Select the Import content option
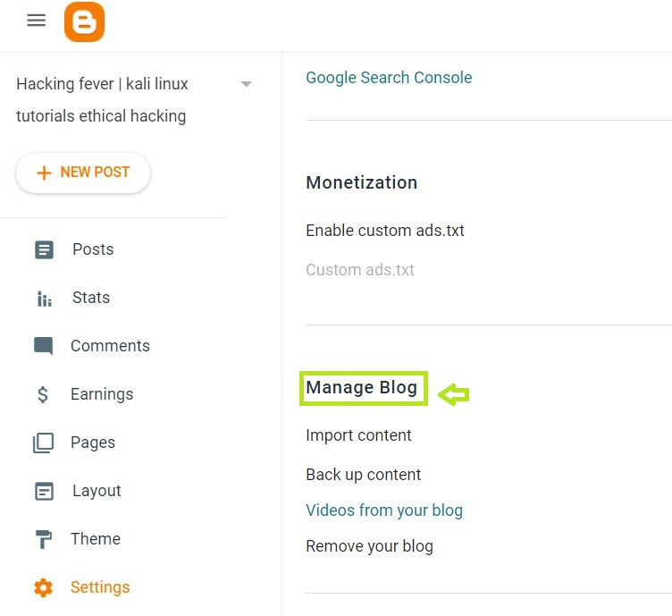This screenshot has height=616, width=672. coord(358,435)
